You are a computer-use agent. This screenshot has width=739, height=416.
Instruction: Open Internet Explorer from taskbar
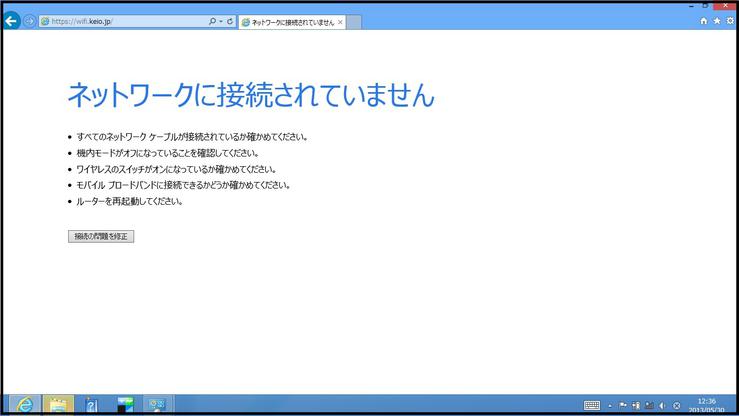coord(23,405)
